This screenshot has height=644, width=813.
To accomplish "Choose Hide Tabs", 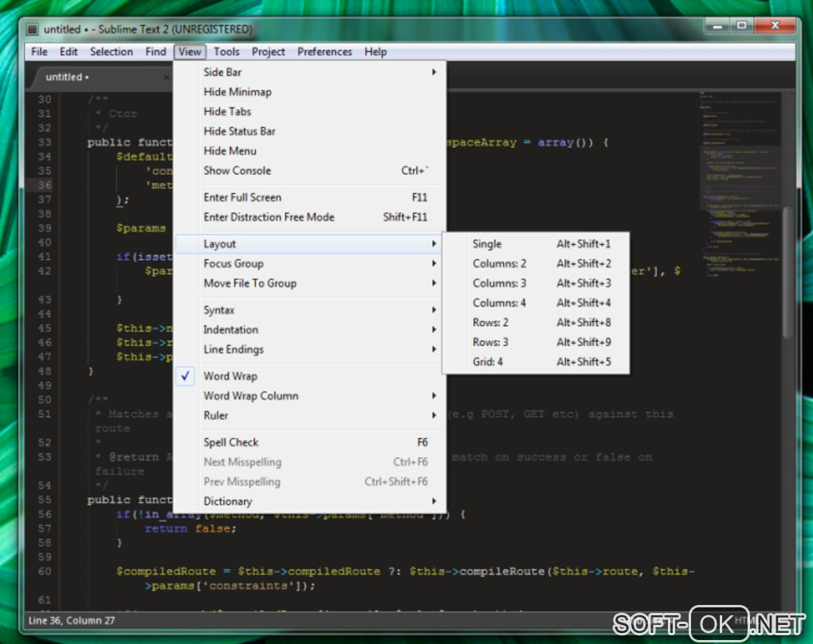I will click(309, 112).
